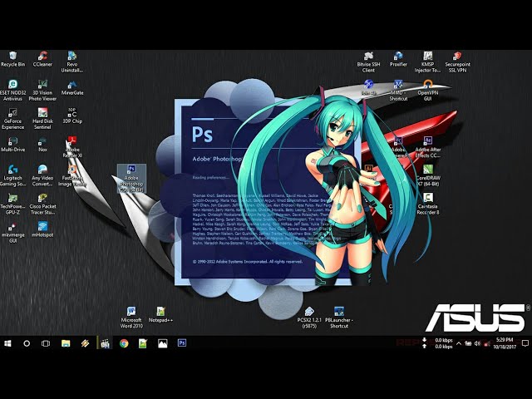Open Microsoft Word 2010 shortcut

pyautogui.click(x=131, y=318)
